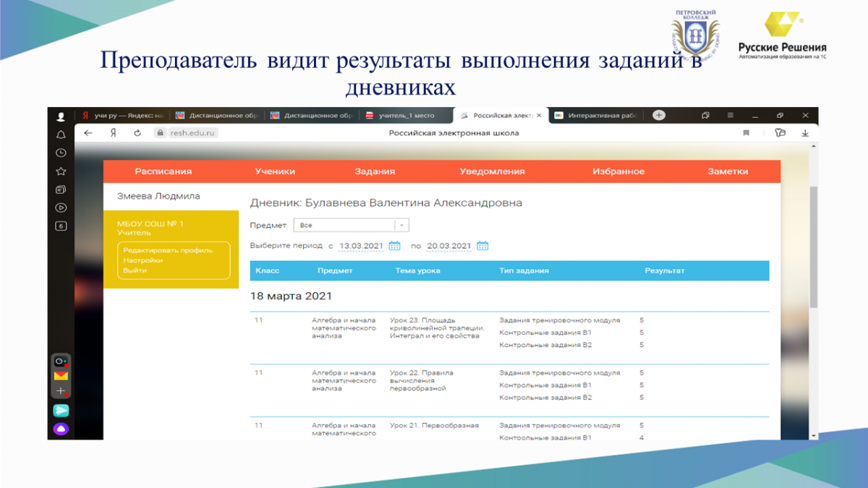
Task: Open browsing history clock icon
Action: tap(61, 153)
